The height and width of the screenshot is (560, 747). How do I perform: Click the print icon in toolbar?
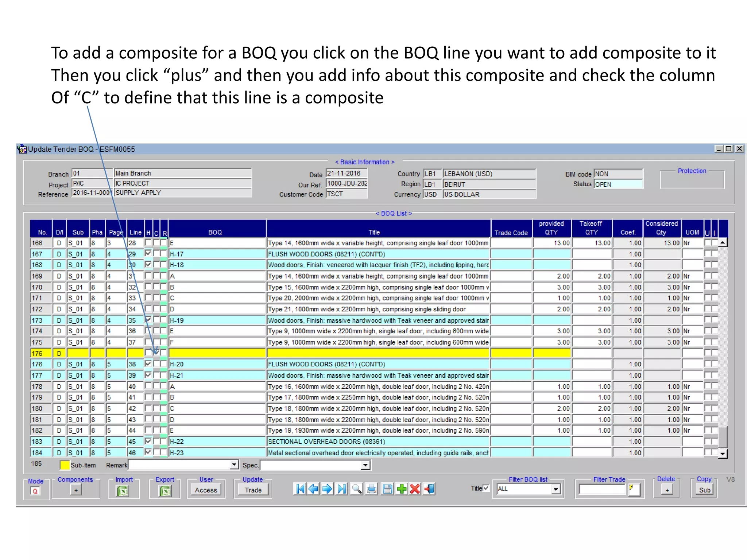click(x=372, y=489)
